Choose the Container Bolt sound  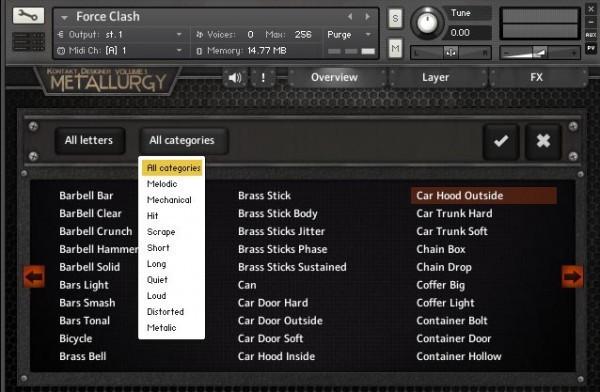coord(452,321)
